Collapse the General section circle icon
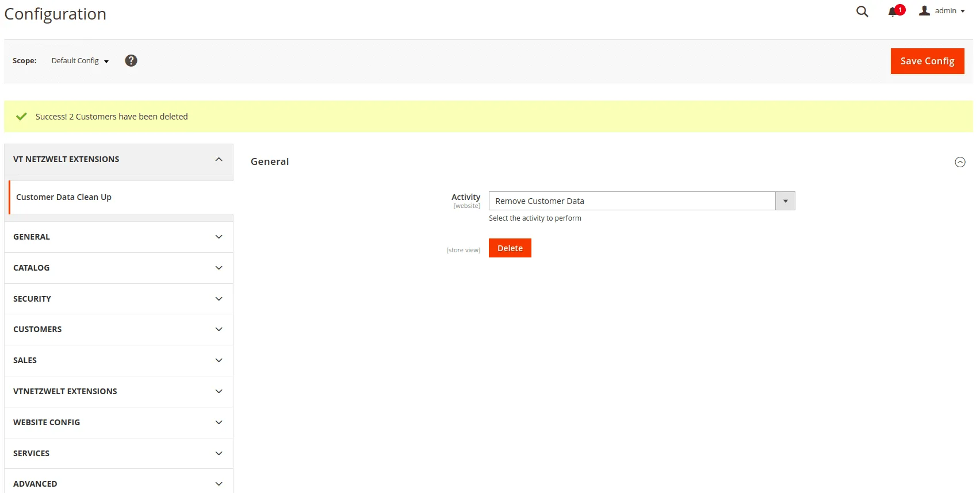 coord(960,162)
